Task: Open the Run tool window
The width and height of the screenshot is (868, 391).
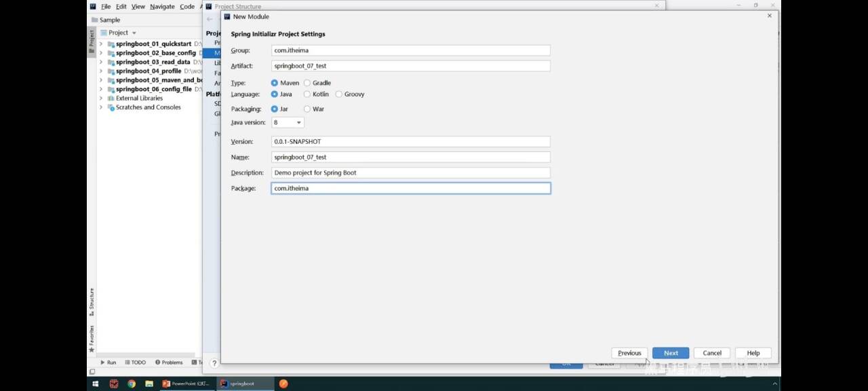Action: (x=108, y=362)
